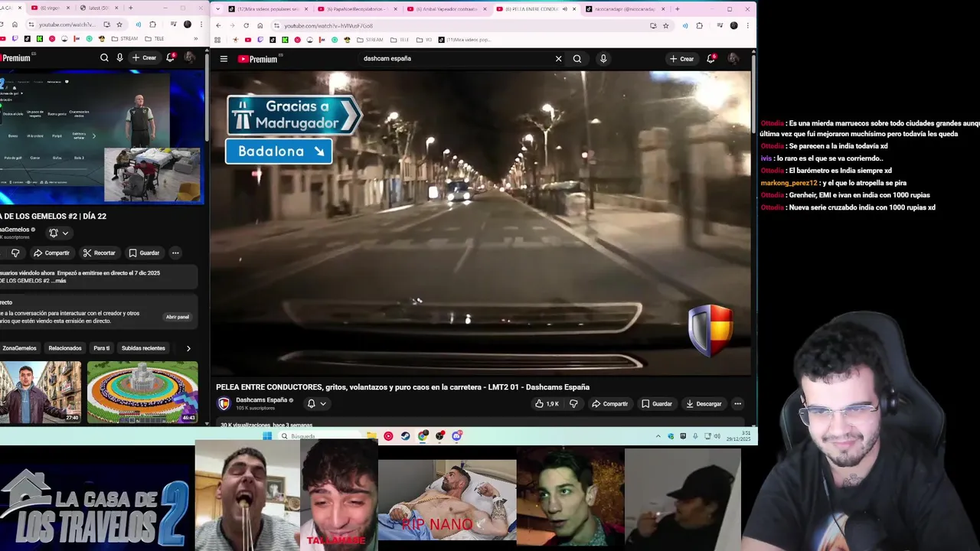The image size is (980, 551).
Task: Switch to 'Mira videos populares' TikTok tab
Action: 267,9
